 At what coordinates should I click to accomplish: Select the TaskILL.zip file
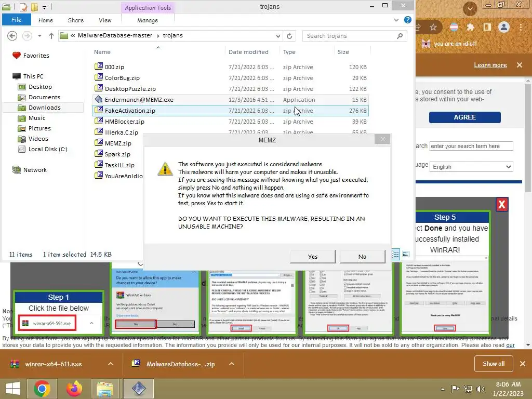pyautogui.click(x=119, y=165)
